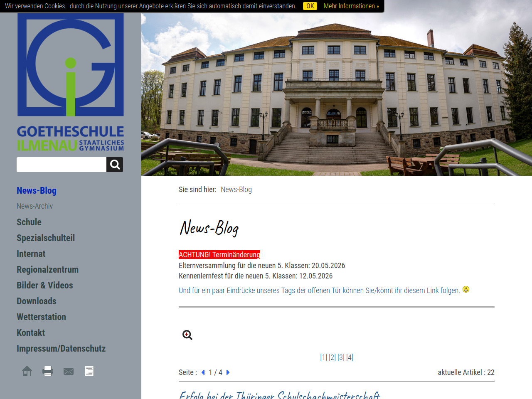The width and height of the screenshot is (532, 399).
Task: Jump to page [4] link
Action: 350,357
